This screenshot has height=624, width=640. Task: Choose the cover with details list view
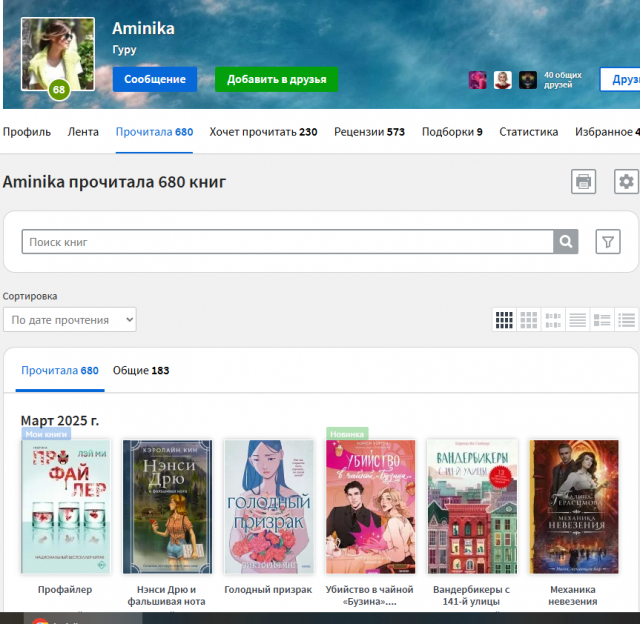(x=602, y=320)
